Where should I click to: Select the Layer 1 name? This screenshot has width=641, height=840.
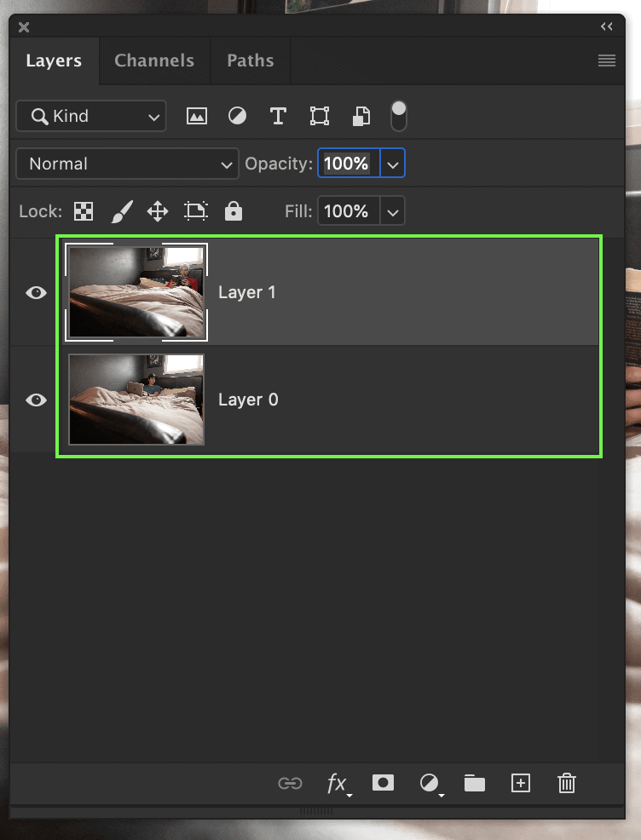246,292
